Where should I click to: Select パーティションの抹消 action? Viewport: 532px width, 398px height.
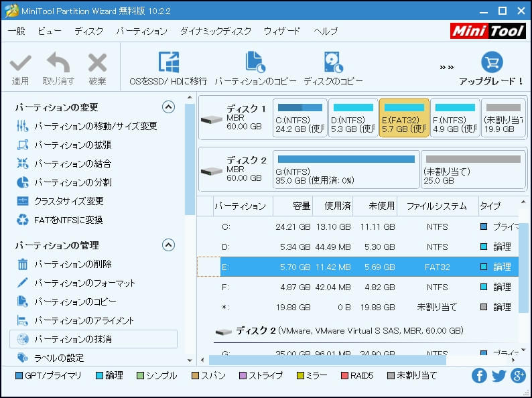pos(93,339)
